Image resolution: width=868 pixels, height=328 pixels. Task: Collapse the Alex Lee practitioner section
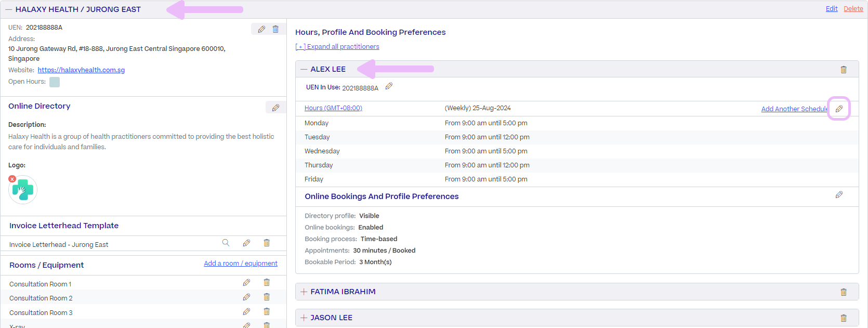(x=304, y=69)
